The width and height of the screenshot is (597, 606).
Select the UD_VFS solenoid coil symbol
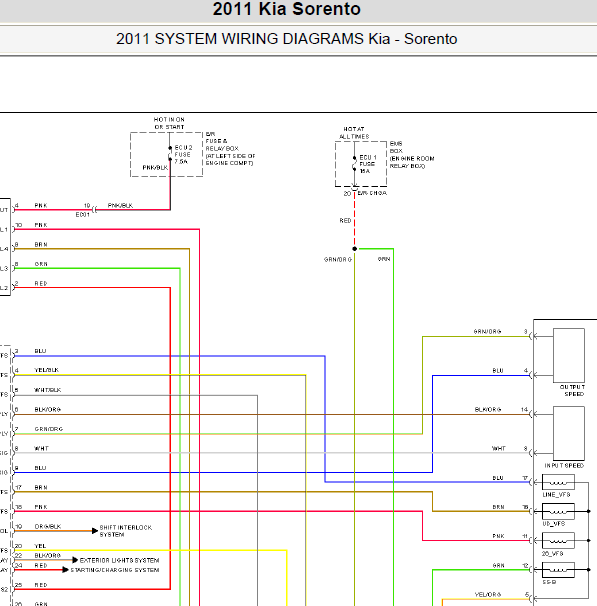coord(558,511)
